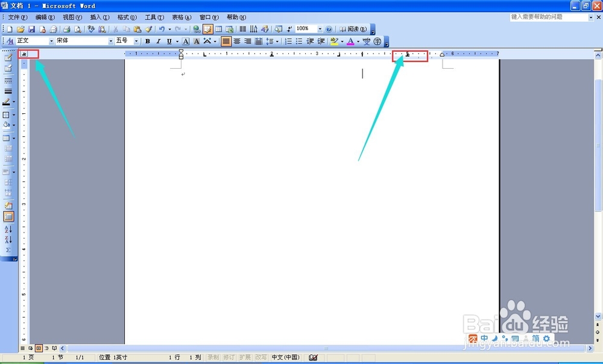Open the 插入 menu
The width and height of the screenshot is (603, 364).
99,17
